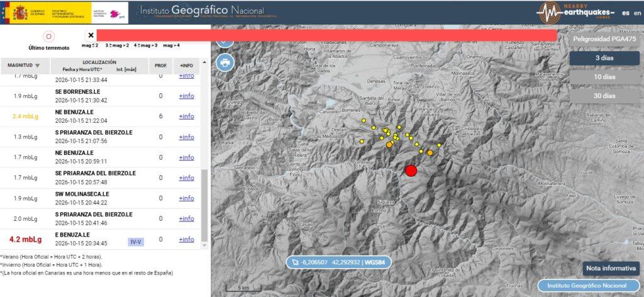Click the LOCALIZACIÓN column header

[x=99, y=65]
